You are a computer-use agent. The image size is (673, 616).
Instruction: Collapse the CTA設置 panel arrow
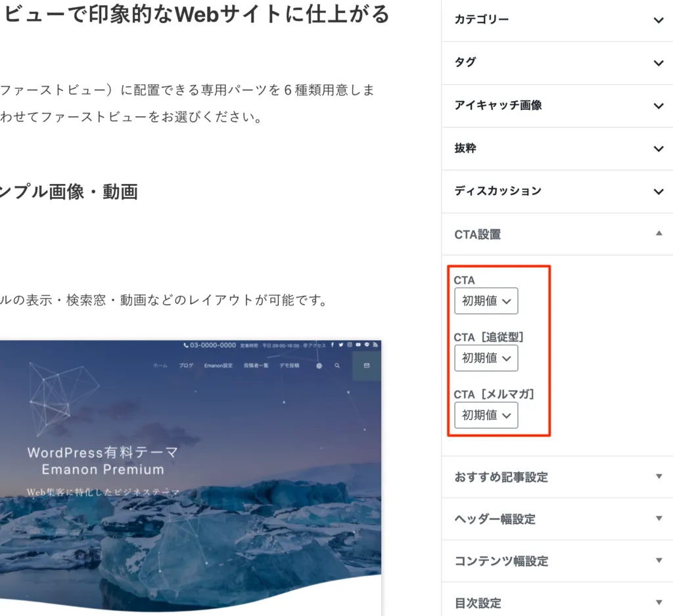(659, 233)
